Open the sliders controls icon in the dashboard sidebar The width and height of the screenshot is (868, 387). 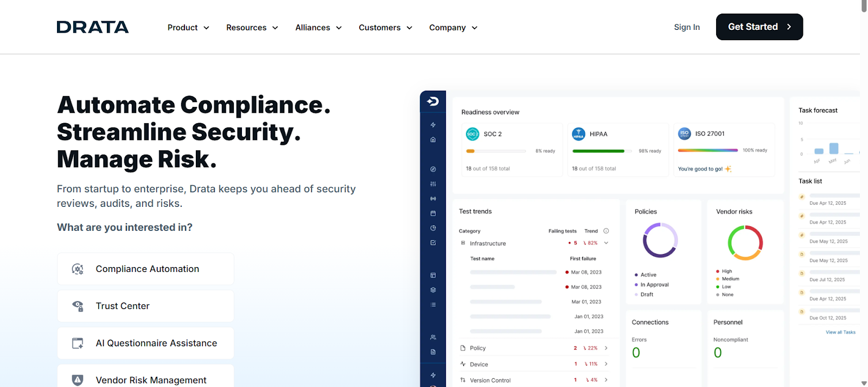click(x=433, y=184)
